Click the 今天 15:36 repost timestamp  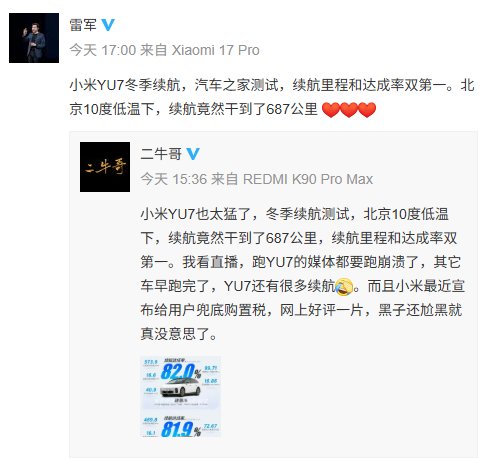click(x=174, y=179)
